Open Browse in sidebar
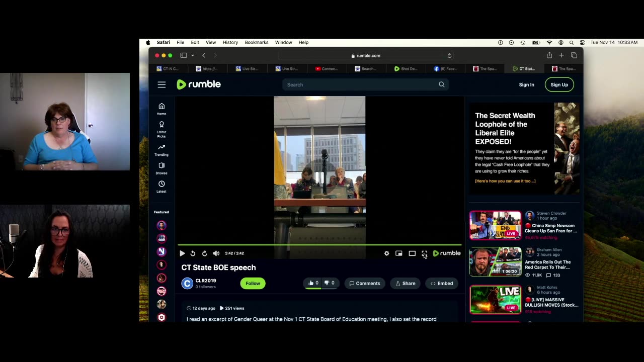Screen dimensions: 644x362 coord(162,168)
